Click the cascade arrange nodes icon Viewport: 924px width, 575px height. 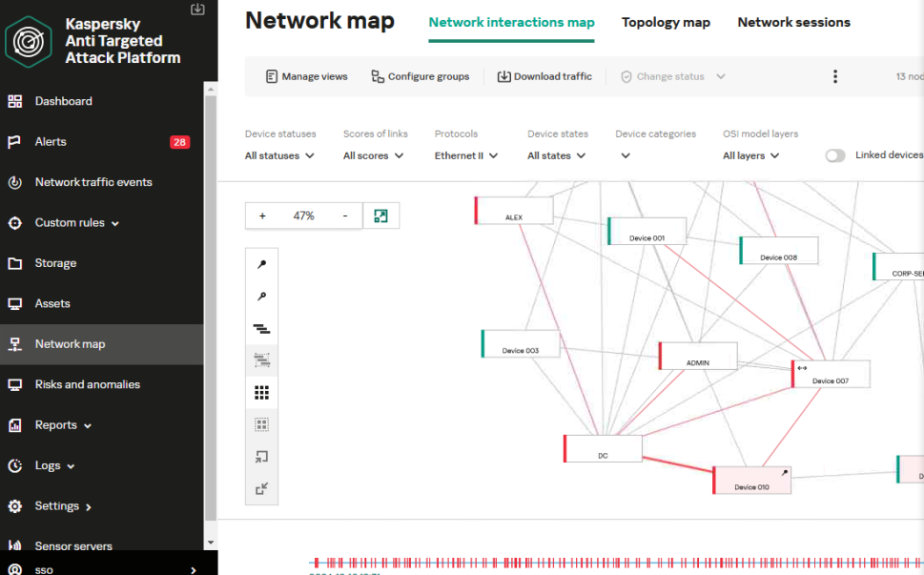pos(261,329)
